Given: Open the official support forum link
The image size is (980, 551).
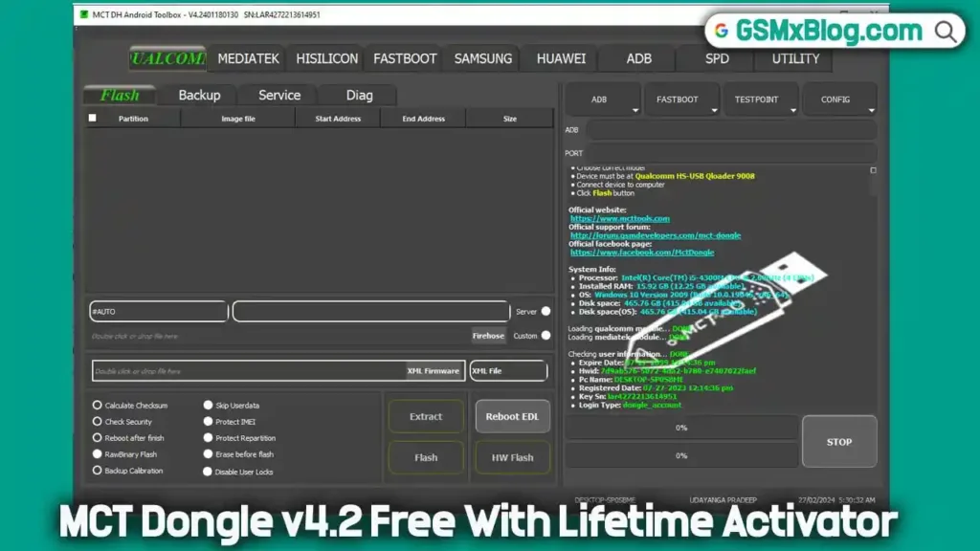Looking at the screenshot, I should tap(656, 235).
